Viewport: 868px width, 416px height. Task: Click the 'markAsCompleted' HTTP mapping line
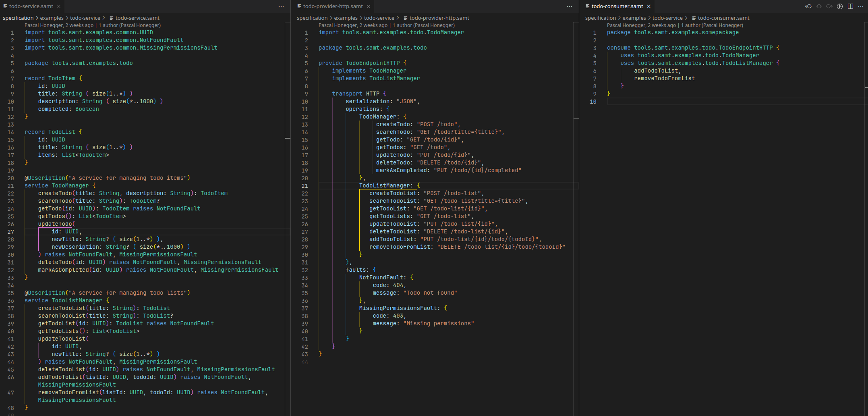[449, 171]
